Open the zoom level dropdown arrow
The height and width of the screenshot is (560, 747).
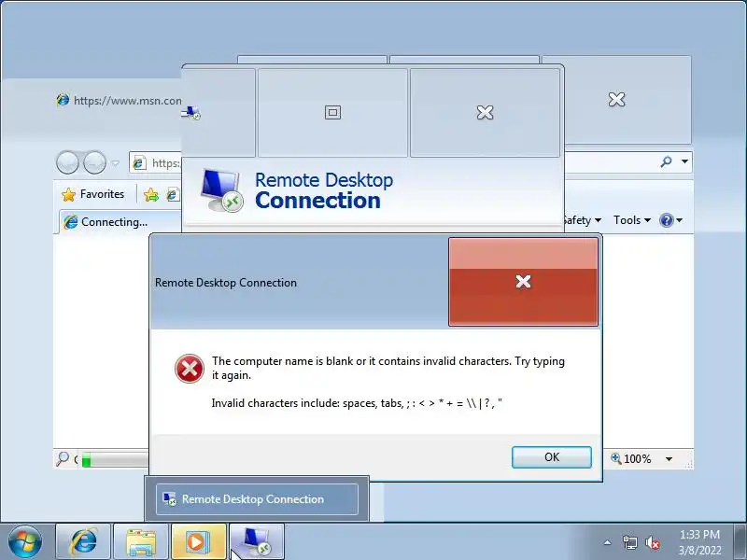669,459
